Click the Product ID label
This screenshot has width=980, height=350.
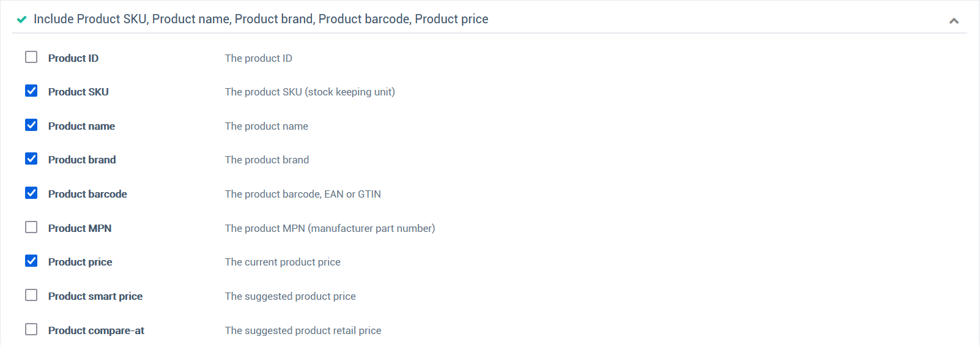(x=73, y=58)
